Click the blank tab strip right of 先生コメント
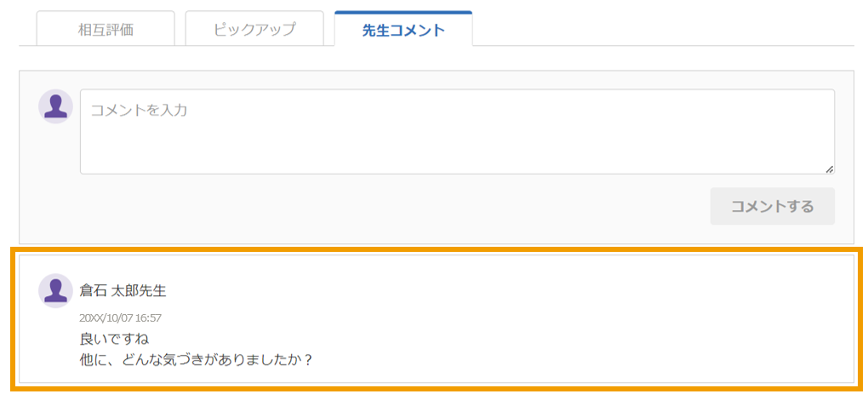The height and width of the screenshot is (394, 868). (x=665, y=28)
